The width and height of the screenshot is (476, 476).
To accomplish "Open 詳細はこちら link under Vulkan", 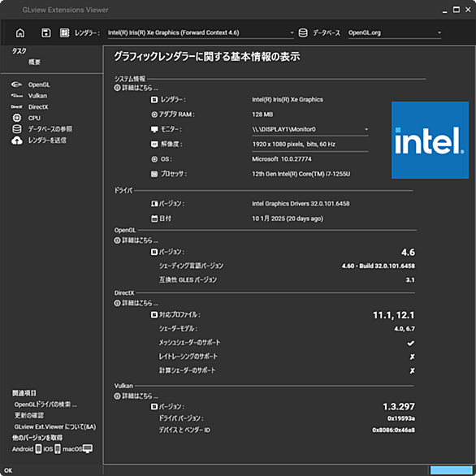I will pyautogui.click(x=136, y=396).
